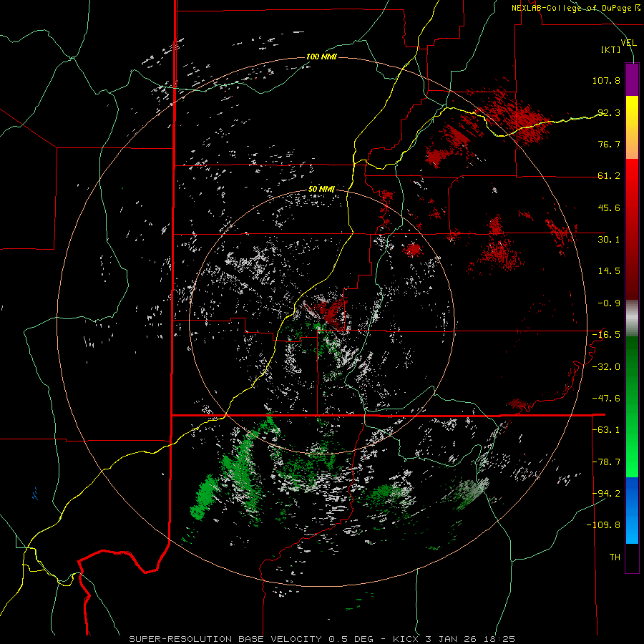The width and height of the screenshot is (644, 644).
Task: Select the 107.8 scale value
Action: pyautogui.click(x=606, y=80)
